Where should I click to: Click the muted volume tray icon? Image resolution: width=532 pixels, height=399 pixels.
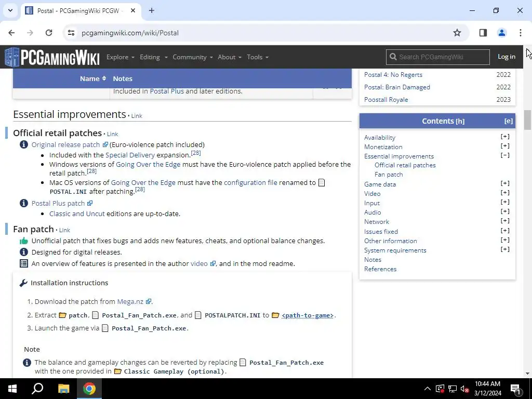click(x=464, y=389)
